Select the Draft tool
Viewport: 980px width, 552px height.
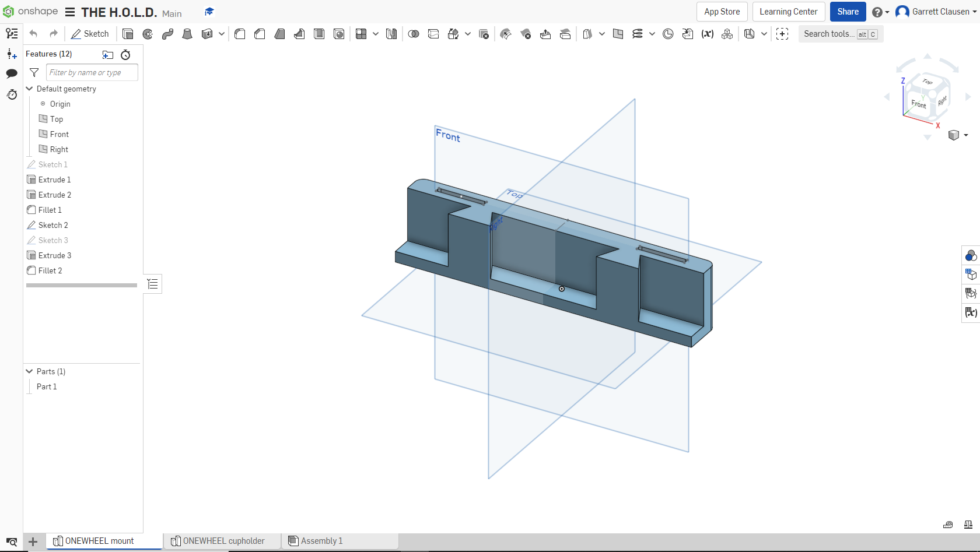[279, 34]
